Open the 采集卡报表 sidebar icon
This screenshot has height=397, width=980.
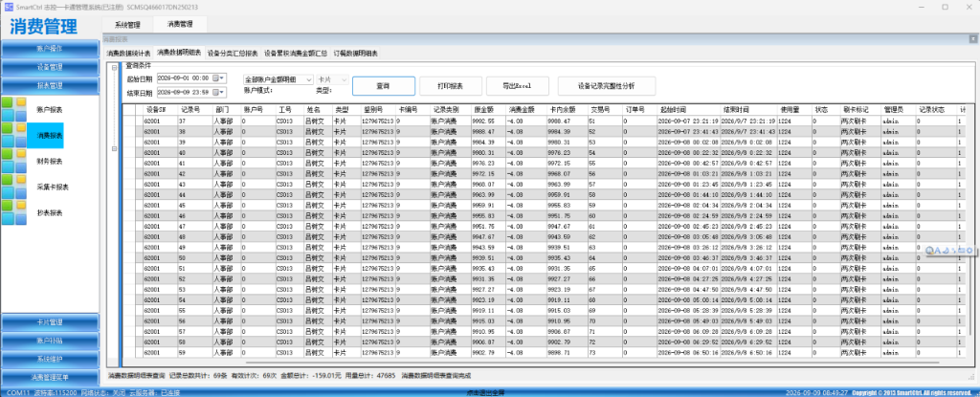coord(13,187)
